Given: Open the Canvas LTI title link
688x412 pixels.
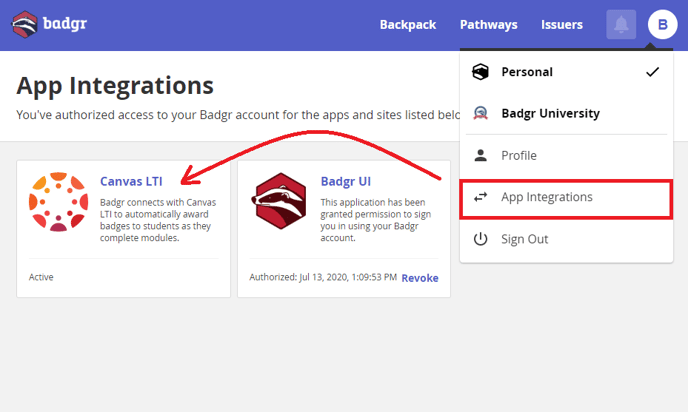Looking at the screenshot, I should pos(131,181).
